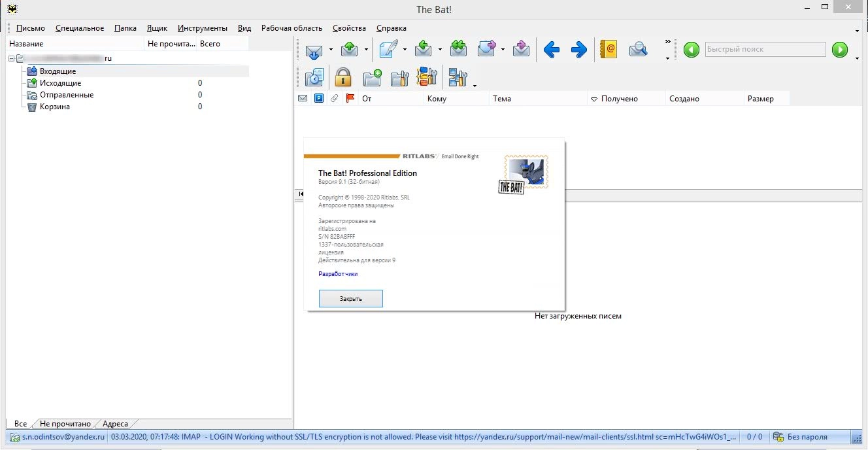Click the Redirect message icon
Viewport: 868px width, 450px height.
point(521,49)
